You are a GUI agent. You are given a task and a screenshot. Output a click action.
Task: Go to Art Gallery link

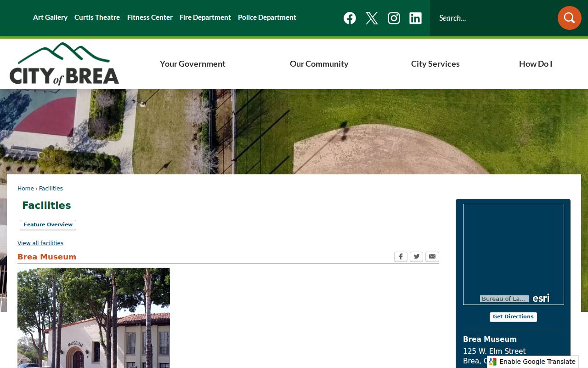50,17
